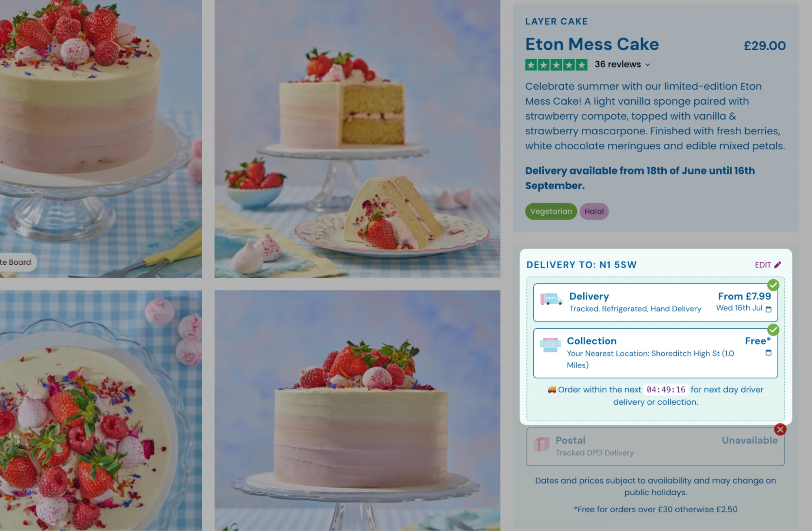Select the Delivery option green checkmark

[x=773, y=285]
